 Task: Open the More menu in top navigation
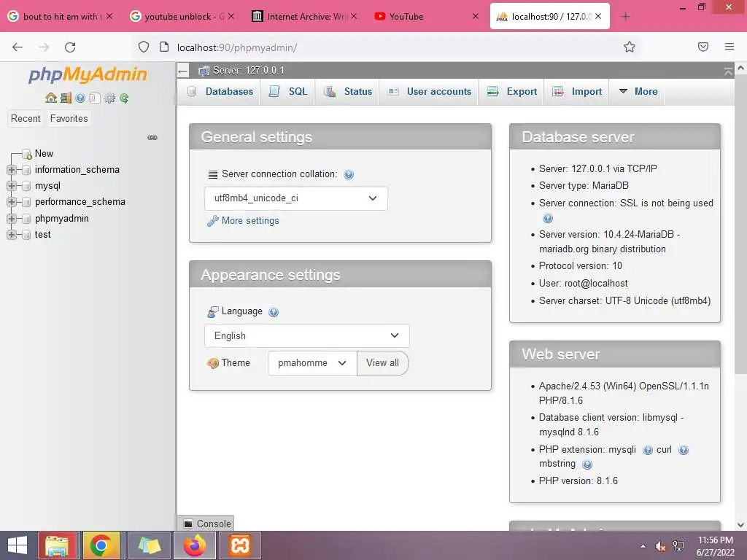point(638,91)
